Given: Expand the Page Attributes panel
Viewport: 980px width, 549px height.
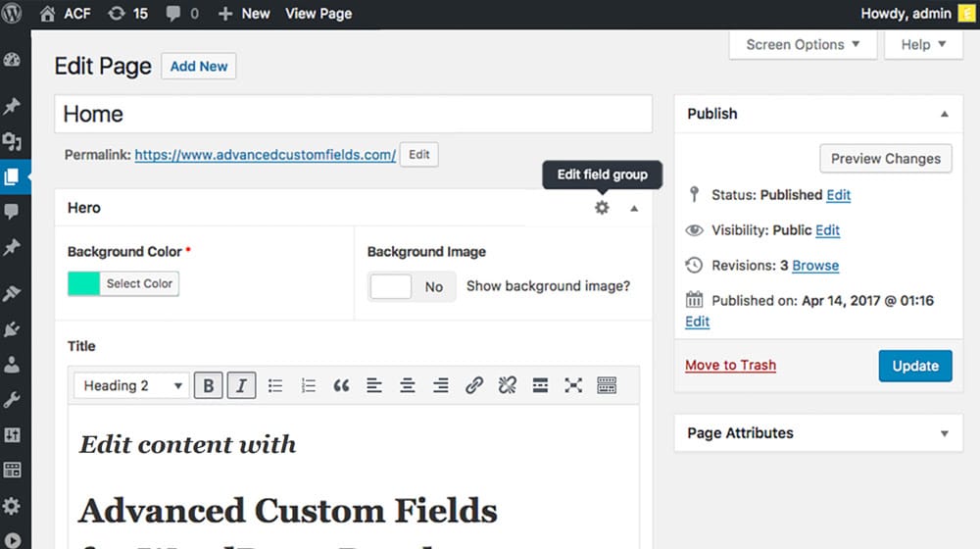Looking at the screenshot, I should point(945,433).
